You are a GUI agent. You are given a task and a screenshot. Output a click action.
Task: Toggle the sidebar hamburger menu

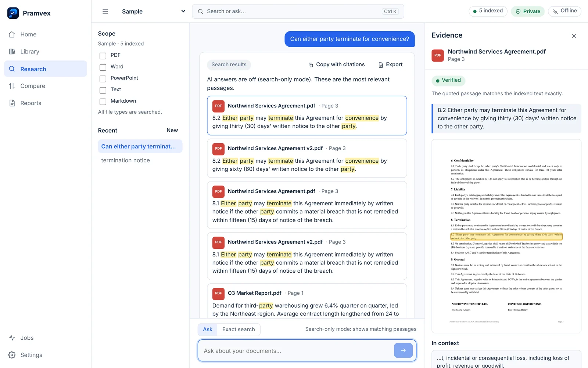tap(105, 11)
